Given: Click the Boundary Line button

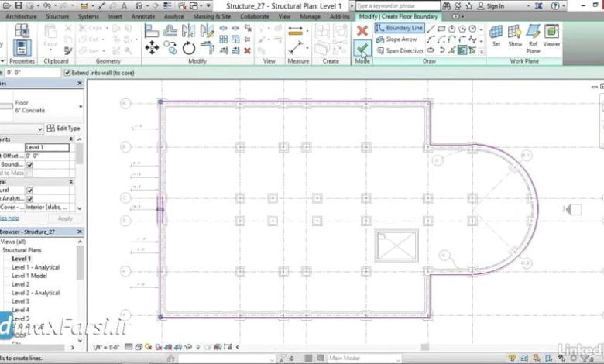Looking at the screenshot, I should 400,28.
